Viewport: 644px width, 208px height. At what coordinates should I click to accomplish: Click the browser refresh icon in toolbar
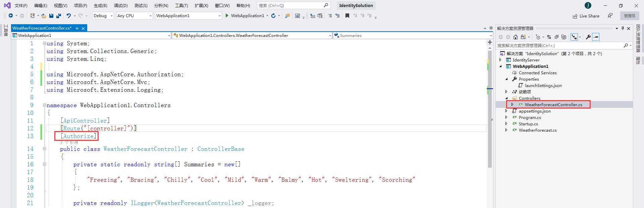tap(273, 15)
